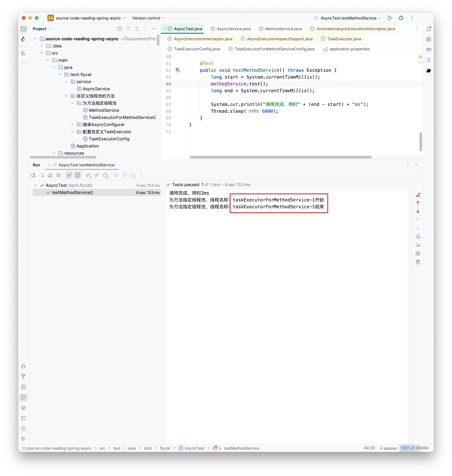
Task: Collapse the src folder
Action: click(41, 53)
